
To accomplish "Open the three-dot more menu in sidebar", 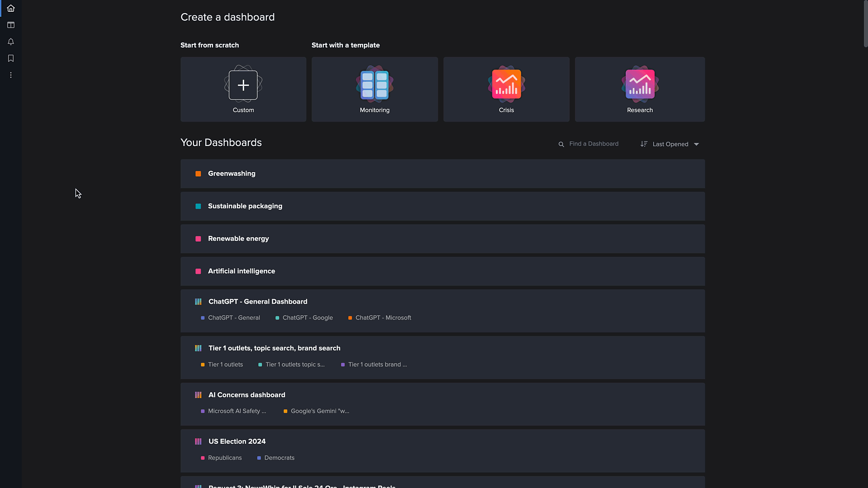I will [x=11, y=75].
